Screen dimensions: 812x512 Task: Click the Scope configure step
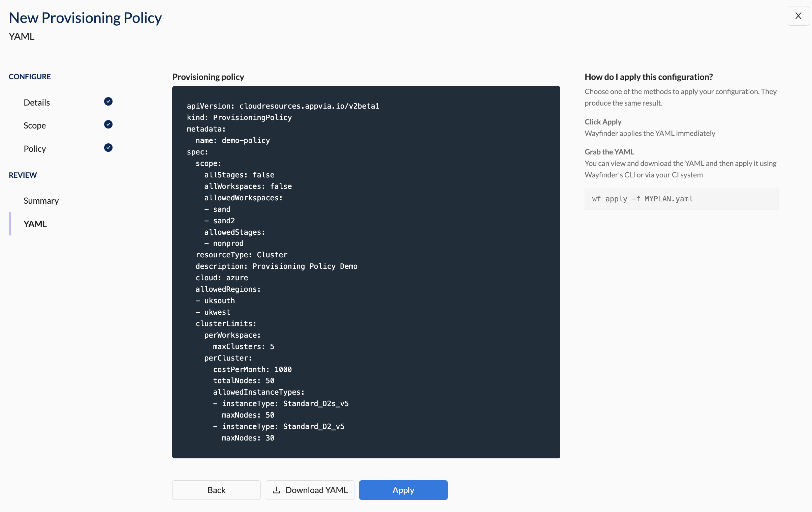[34, 125]
